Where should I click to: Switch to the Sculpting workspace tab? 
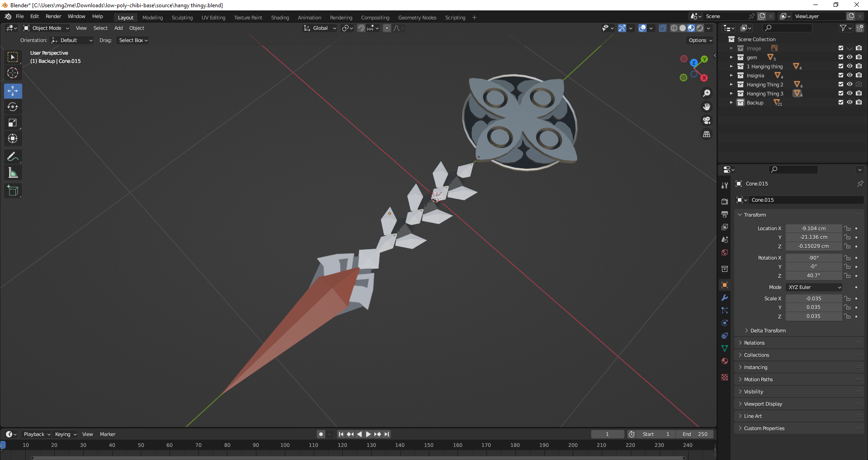pos(182,18)
